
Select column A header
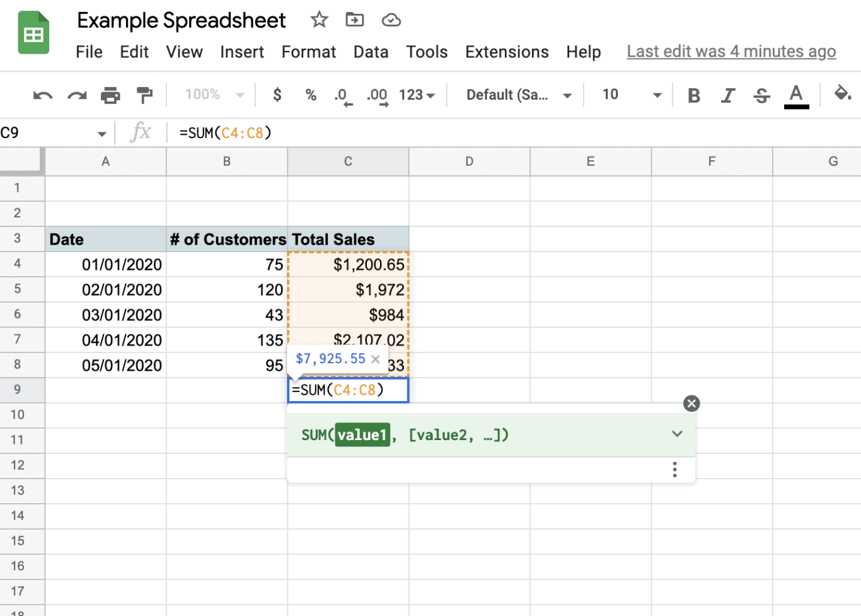106,161
